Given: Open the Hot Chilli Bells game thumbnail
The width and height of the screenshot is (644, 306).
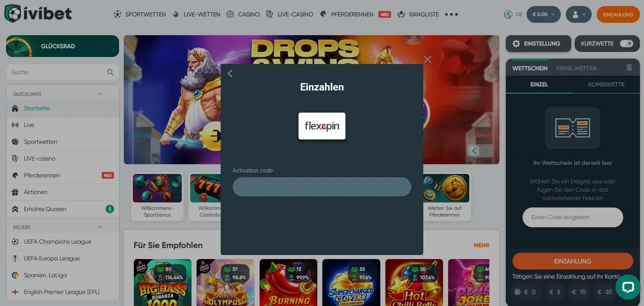Looking at the screenshot, I should coord(414,283).
